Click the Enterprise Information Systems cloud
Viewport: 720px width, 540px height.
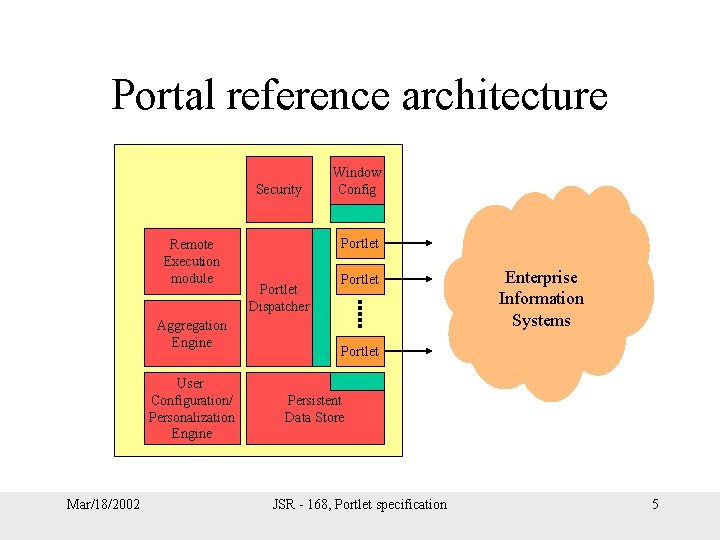tap(549, 294)
